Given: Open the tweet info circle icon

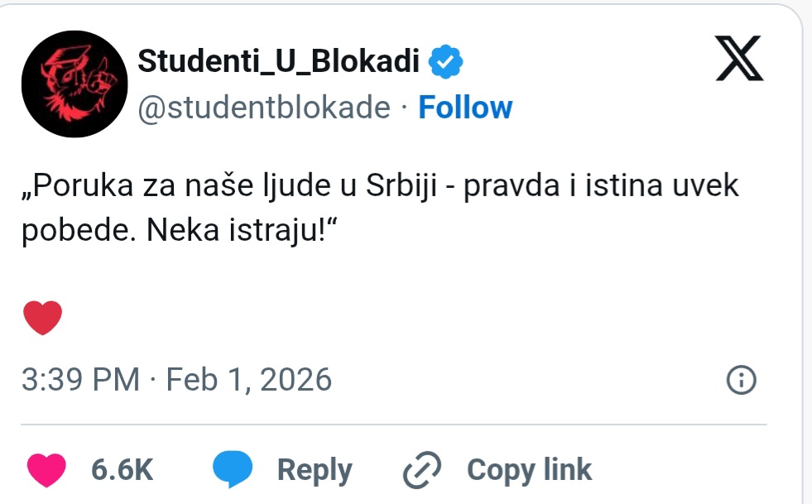Looking at the screenshot, I should coord(741,380).
